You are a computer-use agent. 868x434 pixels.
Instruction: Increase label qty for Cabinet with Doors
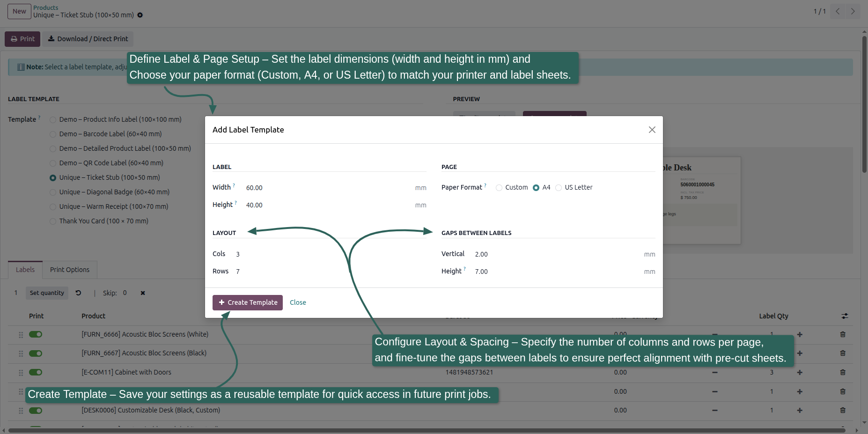click(x=800, y=373)
